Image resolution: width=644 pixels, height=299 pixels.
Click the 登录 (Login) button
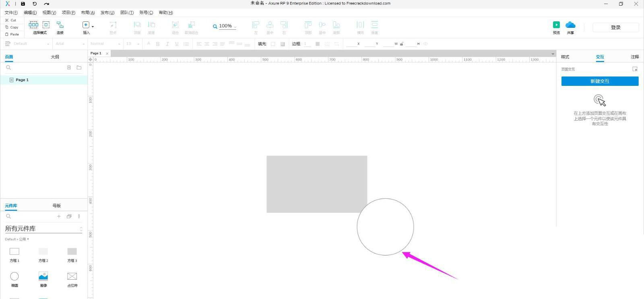pos(615,27)
